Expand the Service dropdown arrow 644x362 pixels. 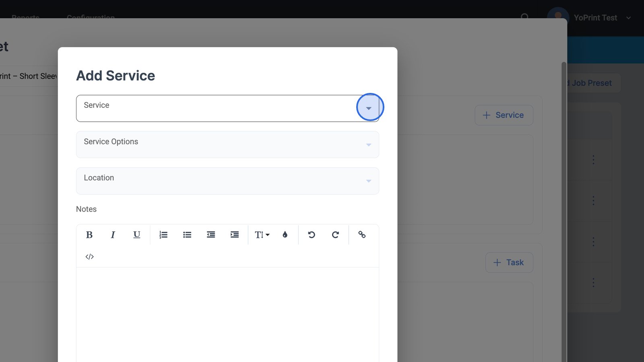point(369,108)
